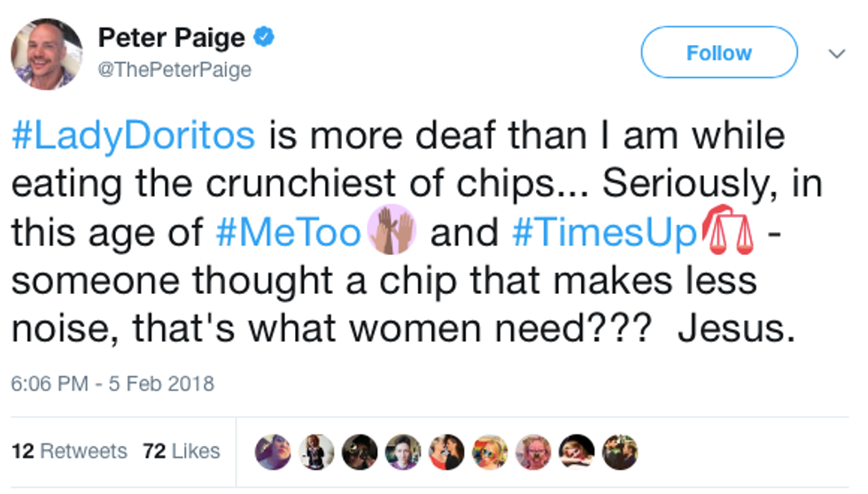Click liker avatar of person in purple shirt
Screen dimensions: 868x494
403,452
